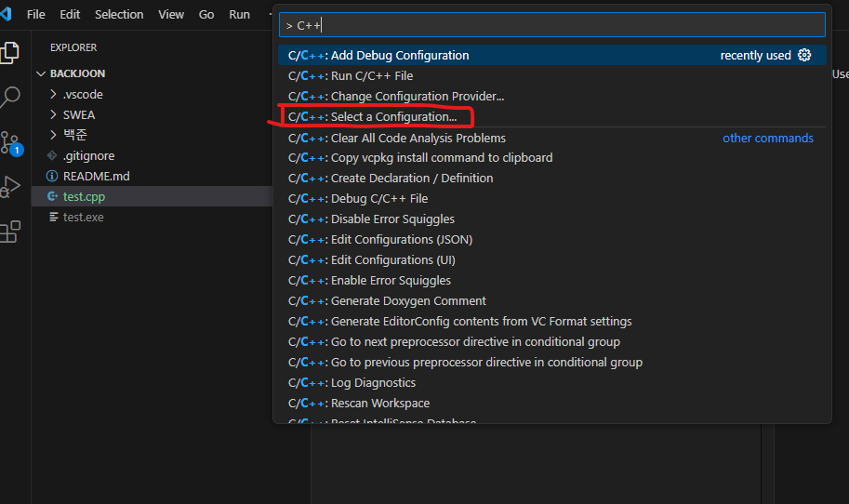Expand the SWEA folder

pos(53,114)
